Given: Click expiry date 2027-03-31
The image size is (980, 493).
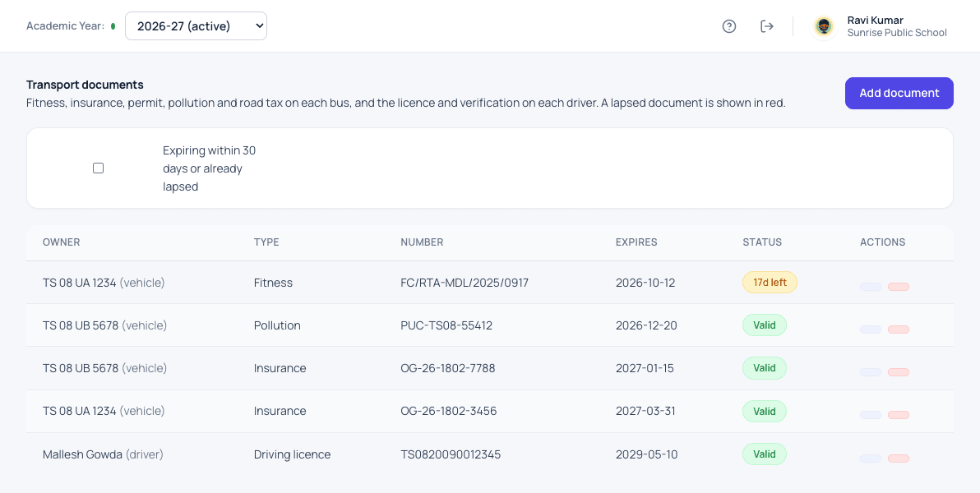Looking at the screenshot, I should point(645,411).
